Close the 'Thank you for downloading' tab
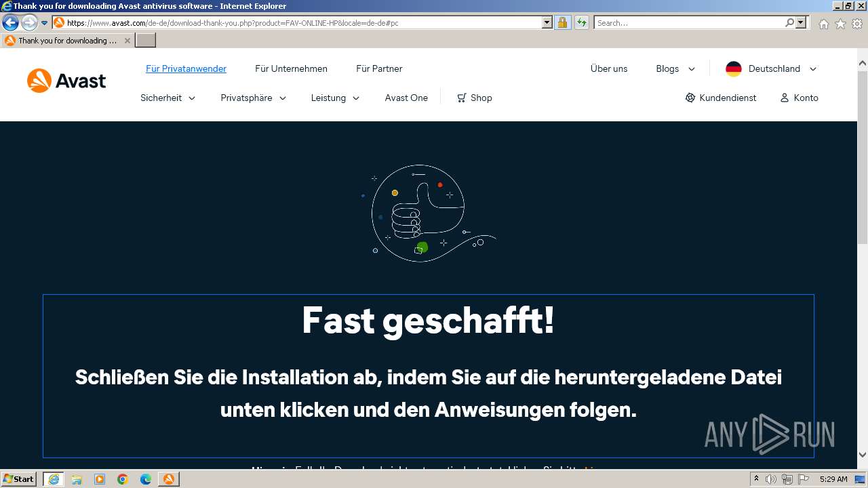868x488 pixels. pyautogui.click(x=127, y=41)
